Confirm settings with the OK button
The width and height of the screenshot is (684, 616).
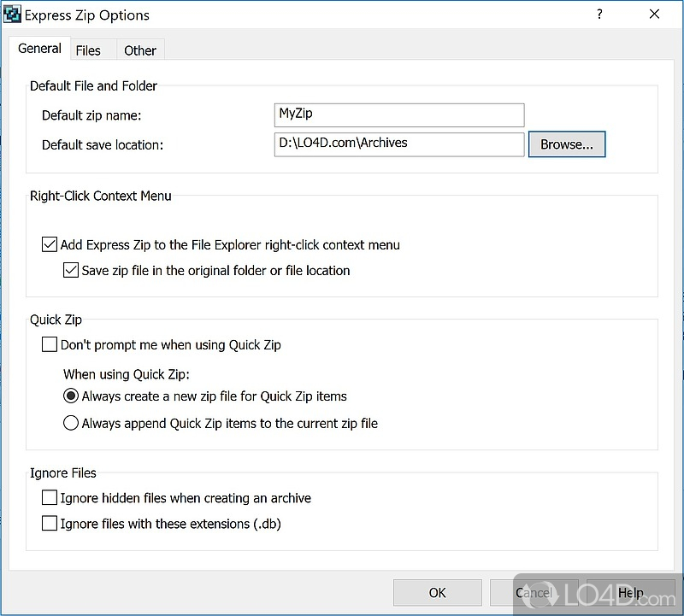[x=437, y=593]
